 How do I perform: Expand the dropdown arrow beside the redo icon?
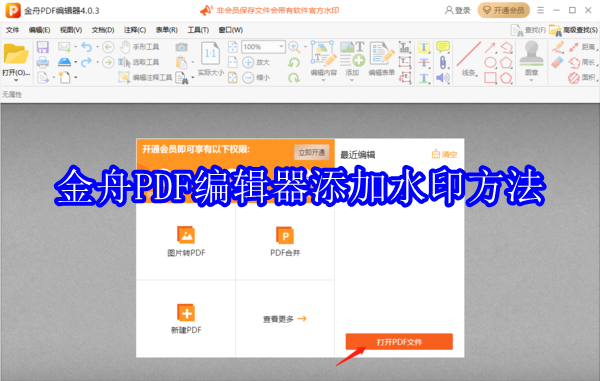[x=97, y=62]
